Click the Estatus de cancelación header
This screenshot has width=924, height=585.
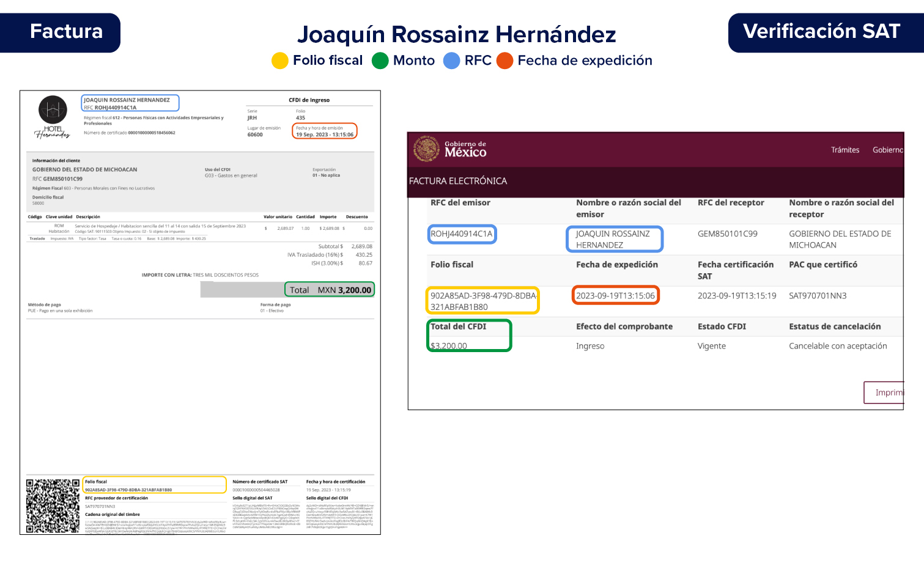coord(835,326)
